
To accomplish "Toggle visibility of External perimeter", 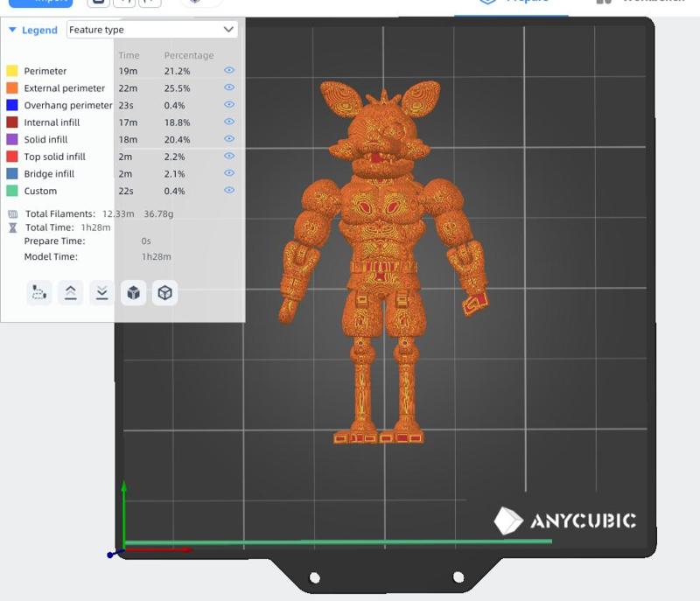I will click(229, 87).
